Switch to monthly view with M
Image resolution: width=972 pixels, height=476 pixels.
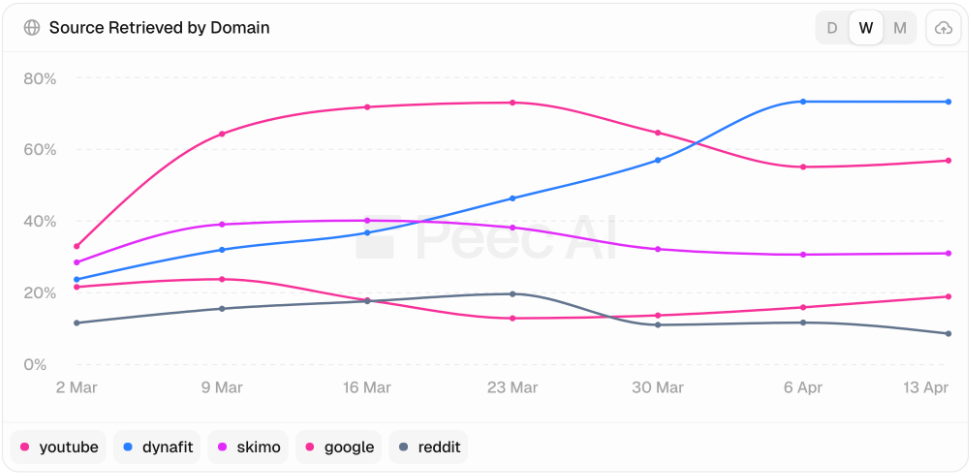coord(899,28)
